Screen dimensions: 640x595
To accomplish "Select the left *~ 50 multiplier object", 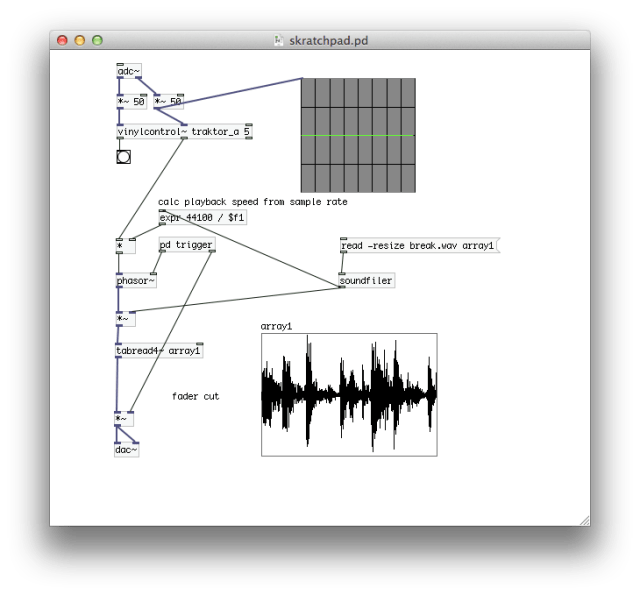I will coord(131,102).
